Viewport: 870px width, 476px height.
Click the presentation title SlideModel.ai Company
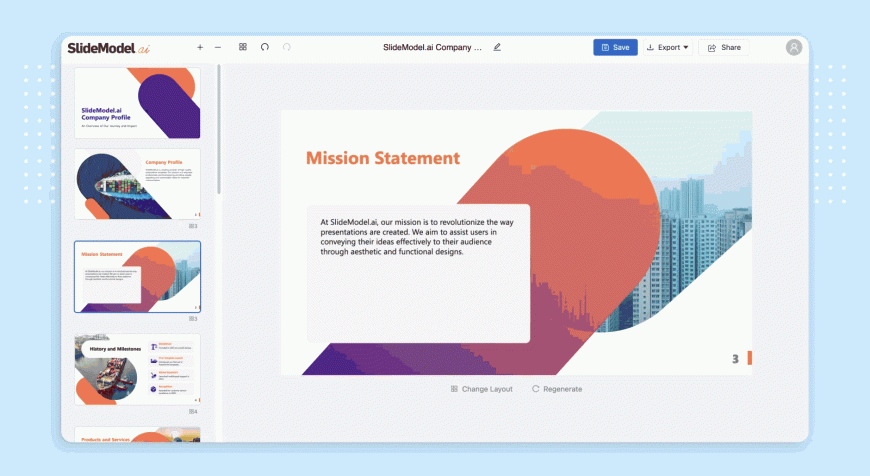pos(432,47)
